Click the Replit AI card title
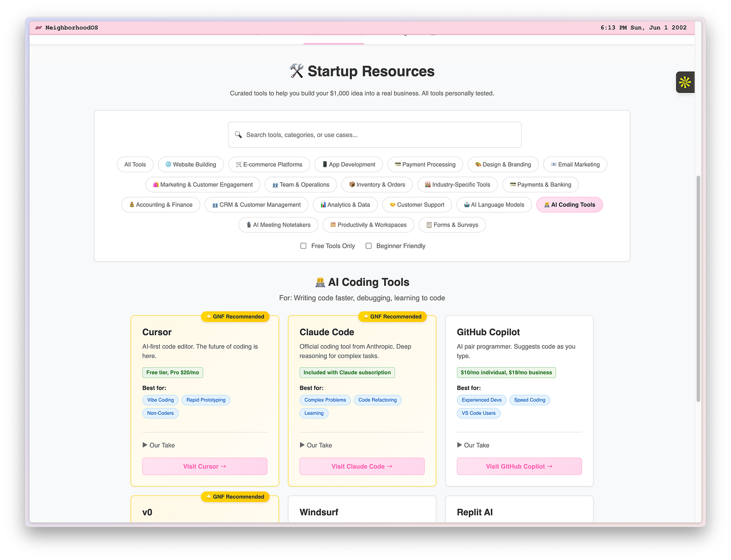This screenshot has width=731, height=560. click(x=475, y=512)
